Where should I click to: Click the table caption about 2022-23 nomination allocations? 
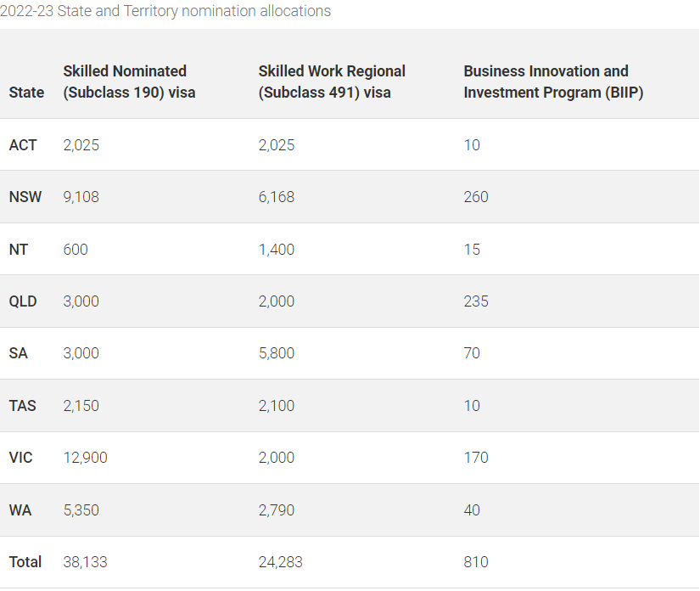coord(165,11)
